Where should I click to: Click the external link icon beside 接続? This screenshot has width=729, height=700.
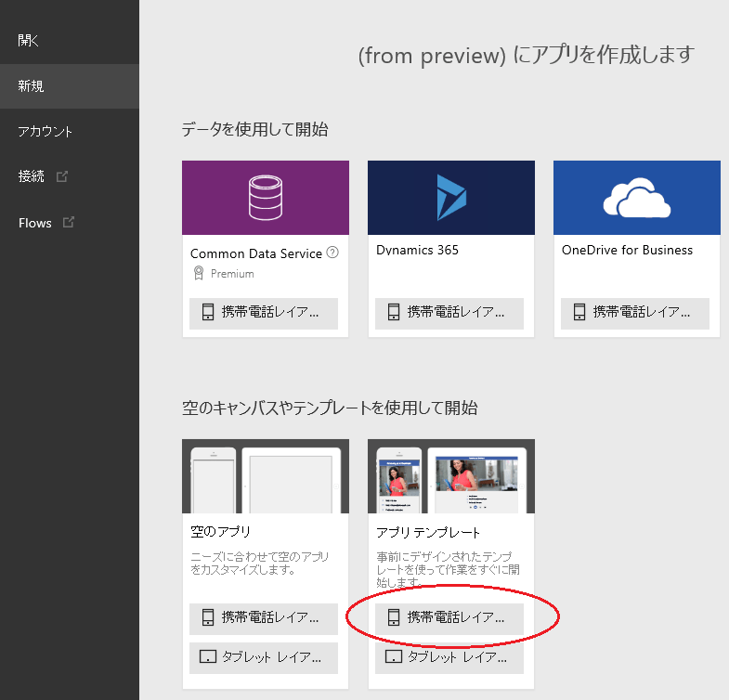(x=62, y=176)
